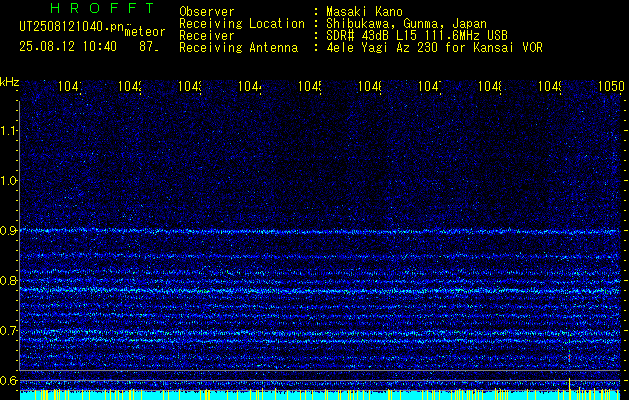Image resolution: width=629 pixels, height=400 pixels.
Task: Select the file name UT2508121040.pn
Action: coord(72,27)
